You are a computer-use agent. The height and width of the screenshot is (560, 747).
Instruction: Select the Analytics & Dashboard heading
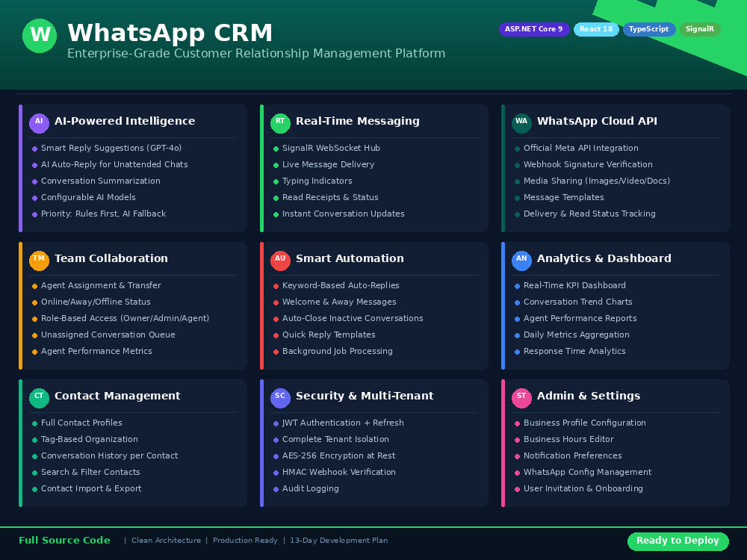[x=604, y=258]
